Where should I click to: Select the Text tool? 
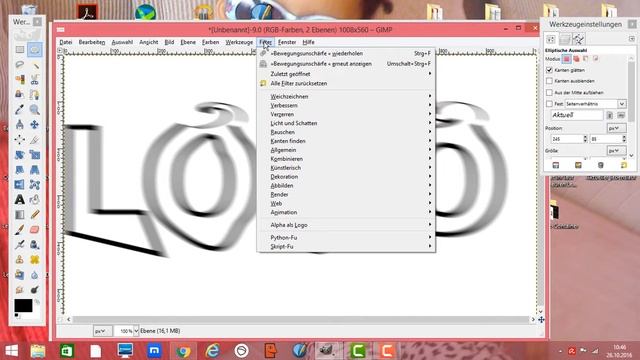click(x=20, y=200)
